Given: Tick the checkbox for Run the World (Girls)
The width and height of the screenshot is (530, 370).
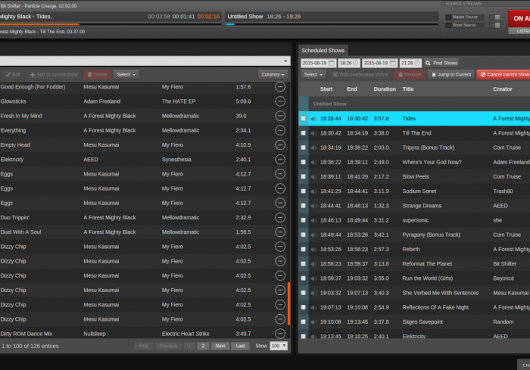Looking at the screenshot, I should [x=303, y=278].
